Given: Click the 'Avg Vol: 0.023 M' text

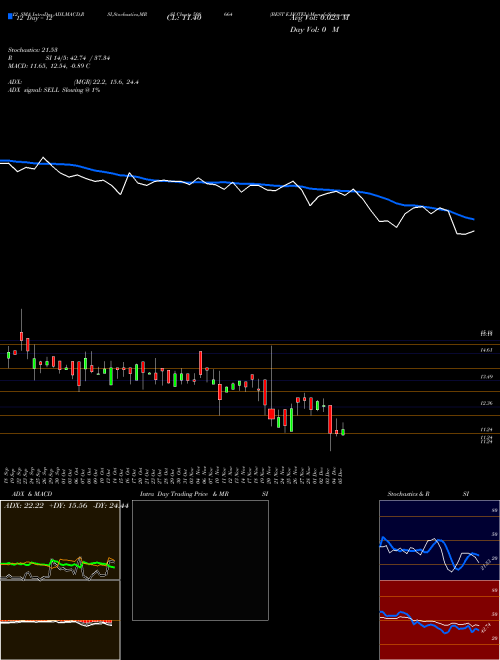Looking at the screenshot, I should point(320,18).
